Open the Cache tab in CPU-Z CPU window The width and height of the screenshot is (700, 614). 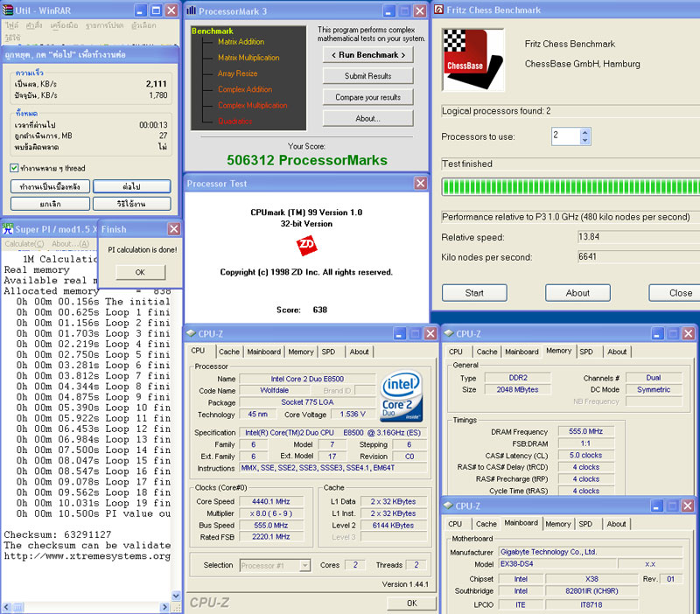229,352
